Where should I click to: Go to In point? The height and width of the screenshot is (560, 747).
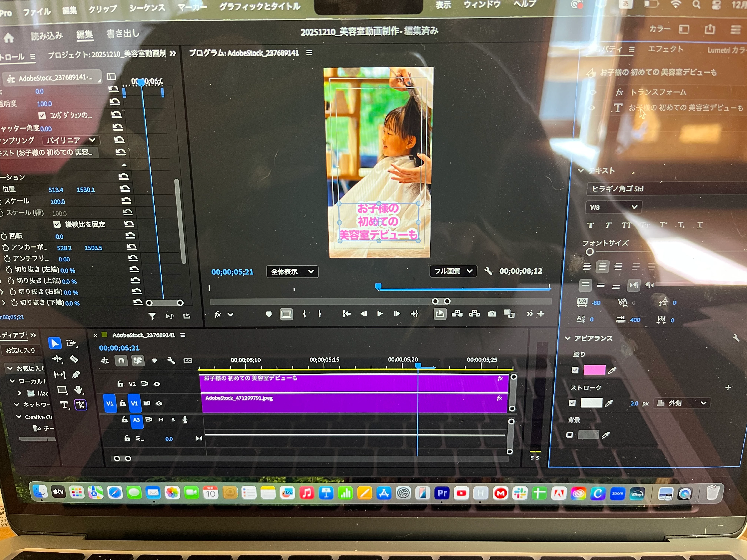pos(346,314)
